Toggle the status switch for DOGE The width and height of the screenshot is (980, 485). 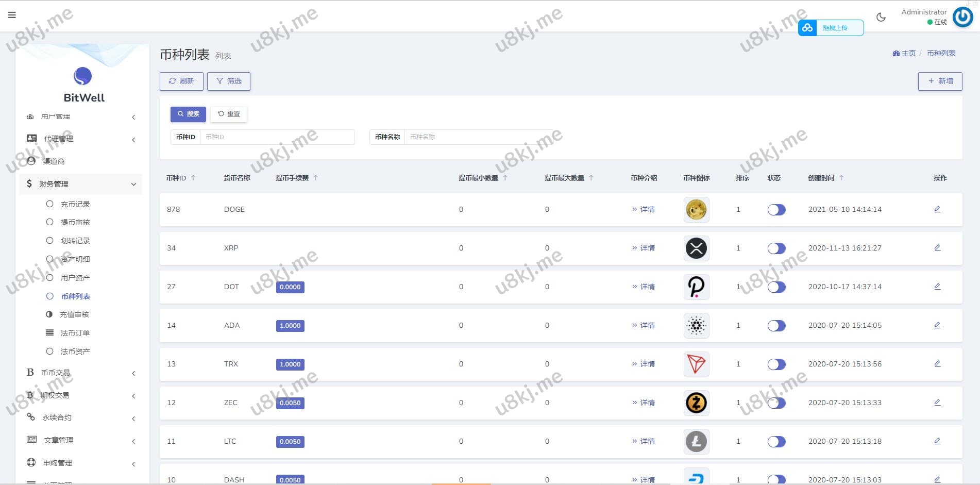click(776, 210)
